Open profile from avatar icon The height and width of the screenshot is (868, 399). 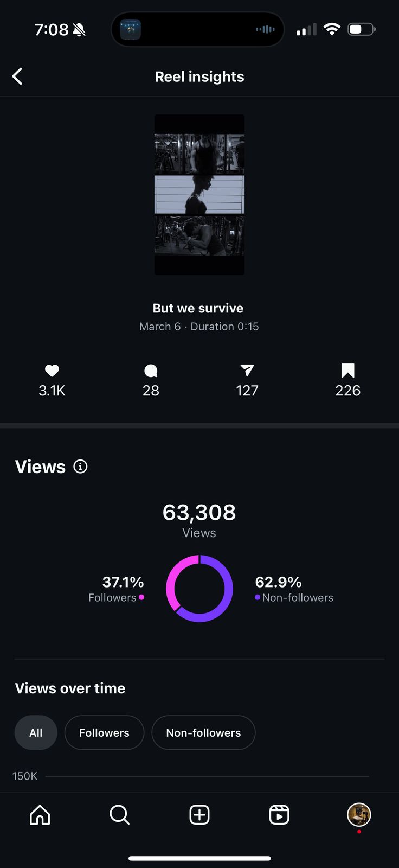point(359,814)
